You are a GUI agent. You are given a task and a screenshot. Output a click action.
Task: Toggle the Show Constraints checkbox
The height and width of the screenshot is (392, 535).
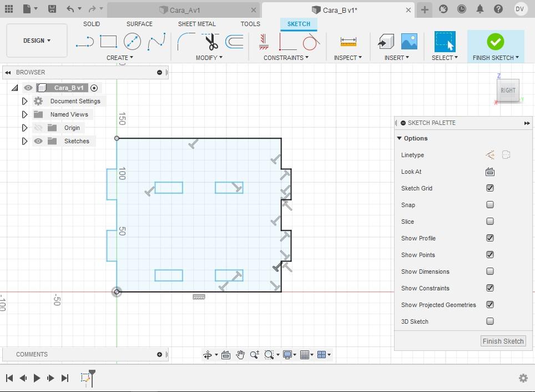pos(490,288)
